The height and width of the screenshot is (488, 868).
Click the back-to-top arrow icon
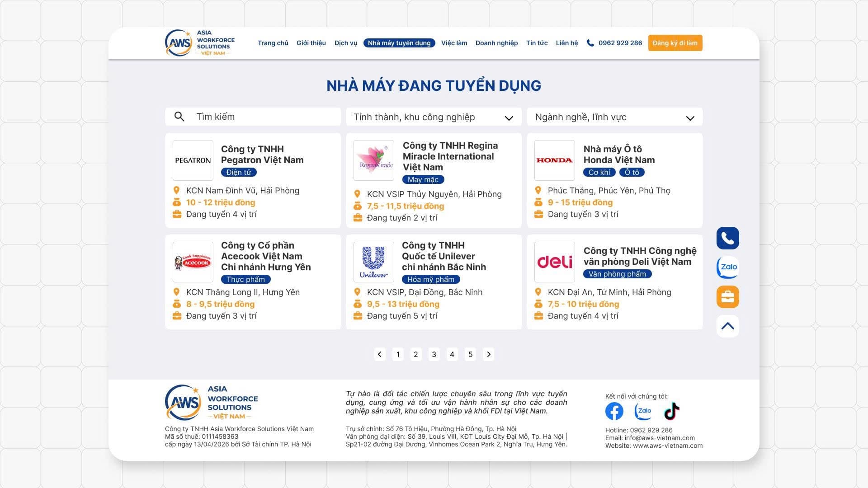pos(727,326)
